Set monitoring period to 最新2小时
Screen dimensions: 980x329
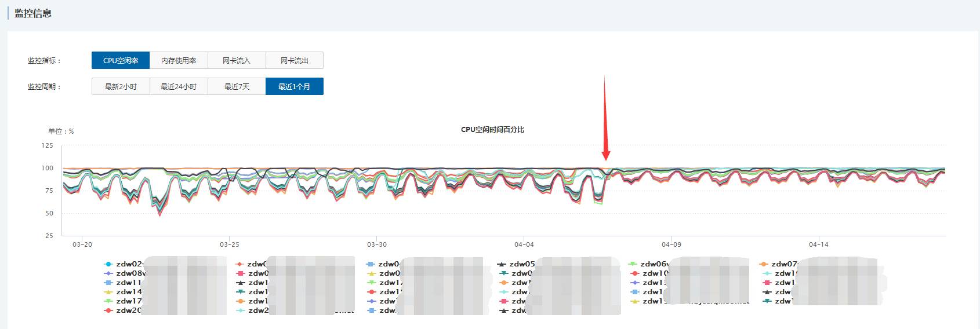pyautogui.click(x=121, y=86)
